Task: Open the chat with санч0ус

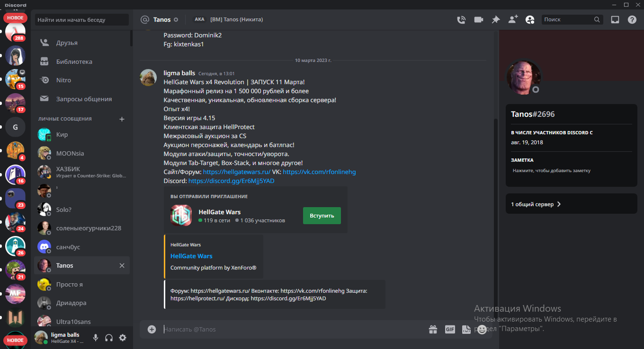Action: [82, 247]
